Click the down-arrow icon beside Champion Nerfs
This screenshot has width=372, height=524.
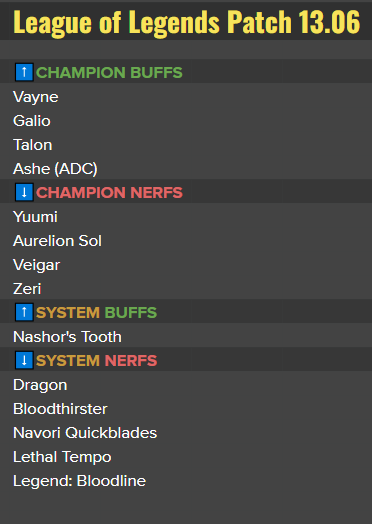pos(24,192)
